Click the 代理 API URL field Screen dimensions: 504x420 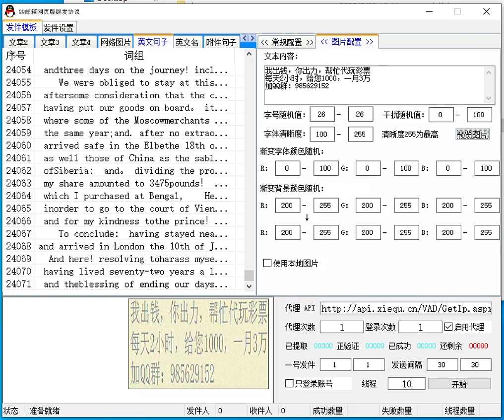coord(406,309)
